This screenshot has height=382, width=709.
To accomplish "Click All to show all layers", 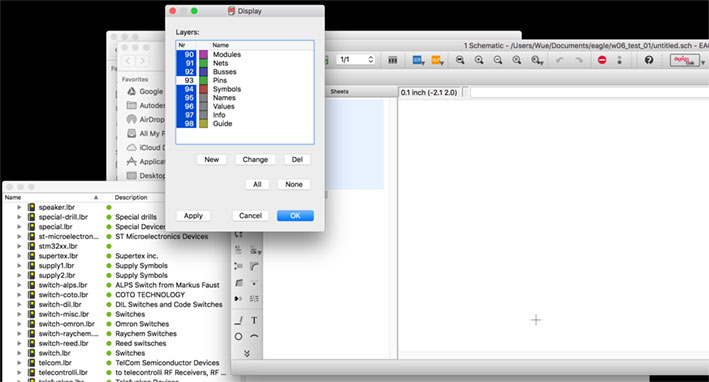I will click(x=257, y=184).
